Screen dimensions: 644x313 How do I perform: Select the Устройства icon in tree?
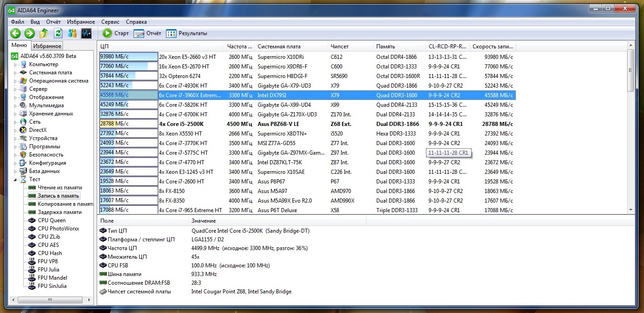23,138
